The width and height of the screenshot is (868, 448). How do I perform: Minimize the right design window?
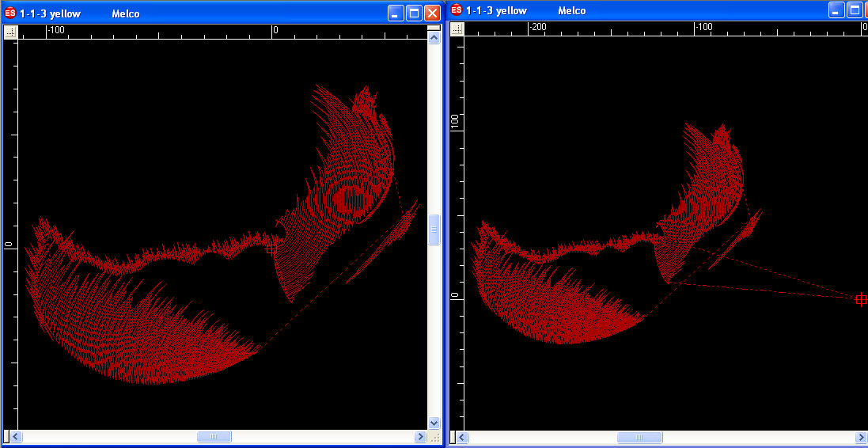(x=836, y=10)
